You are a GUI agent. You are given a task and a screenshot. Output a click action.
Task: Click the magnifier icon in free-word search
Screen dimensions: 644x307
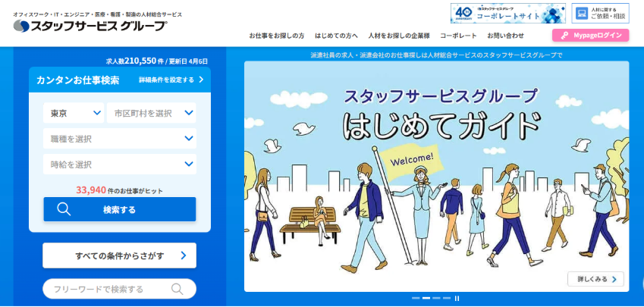click(x=177, y=289)
